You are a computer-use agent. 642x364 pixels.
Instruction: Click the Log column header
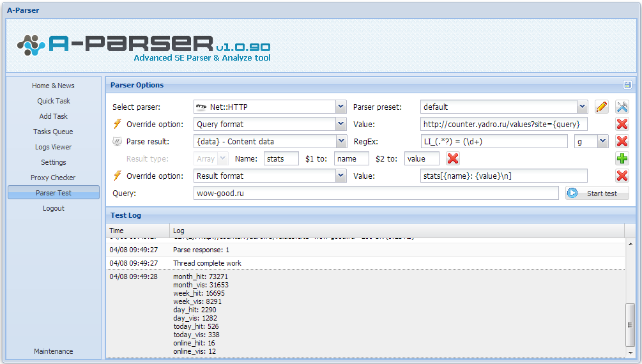point(397,231)
